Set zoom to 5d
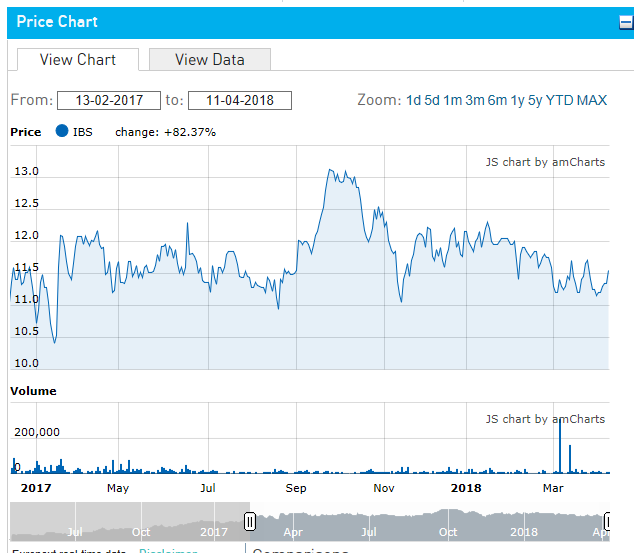634x553 pixels. click(432, 100)
